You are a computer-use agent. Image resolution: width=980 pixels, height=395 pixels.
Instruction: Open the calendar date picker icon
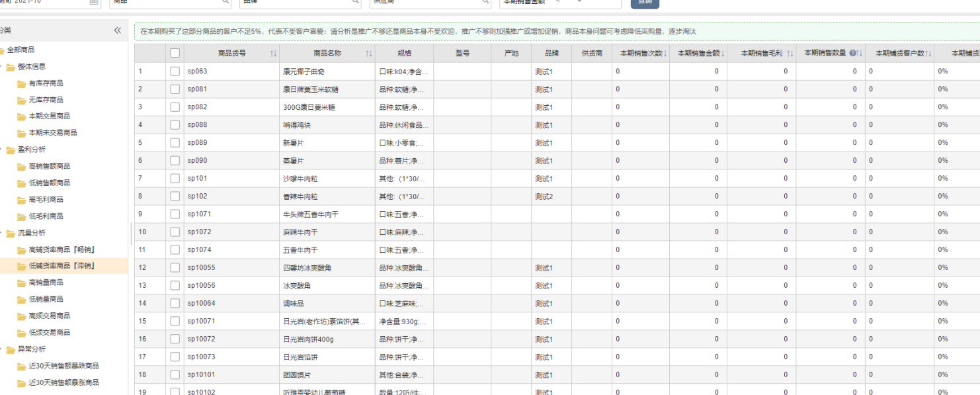(x=93, y=3)
